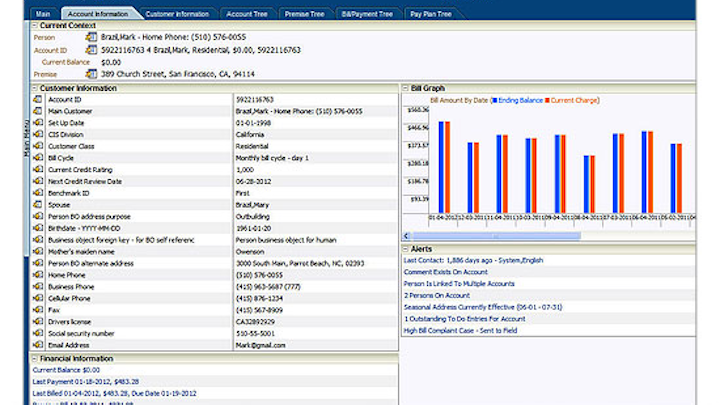Click the icon beside Home Phone
Screen dimensions: 720x405
click(x=38, y=275)
